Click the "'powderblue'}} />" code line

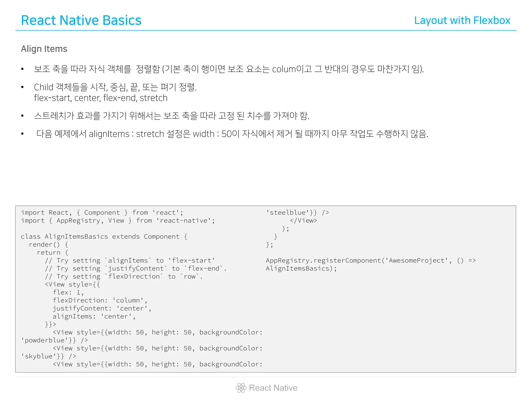click(x=55, y=341)
